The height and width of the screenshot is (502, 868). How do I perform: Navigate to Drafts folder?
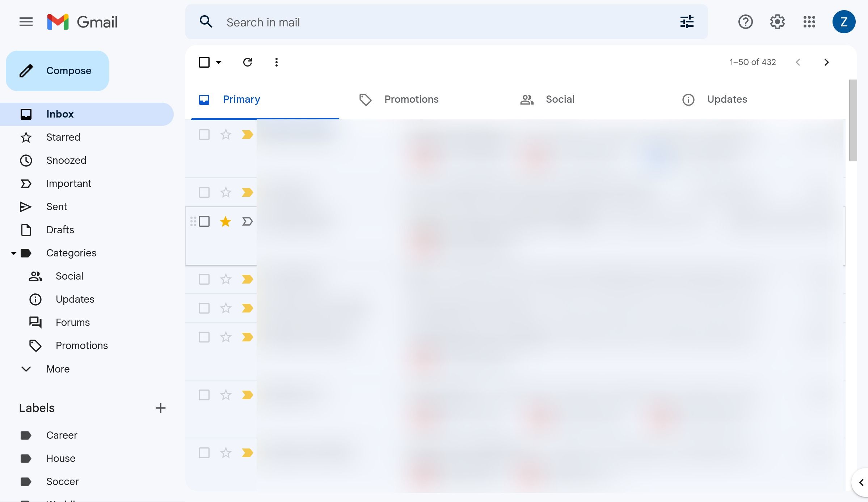coord(60,230)
